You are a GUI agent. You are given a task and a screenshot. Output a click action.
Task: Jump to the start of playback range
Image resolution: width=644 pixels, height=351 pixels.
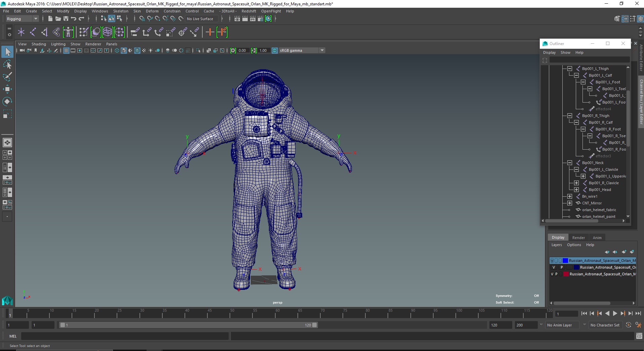[x=584, y=313]
